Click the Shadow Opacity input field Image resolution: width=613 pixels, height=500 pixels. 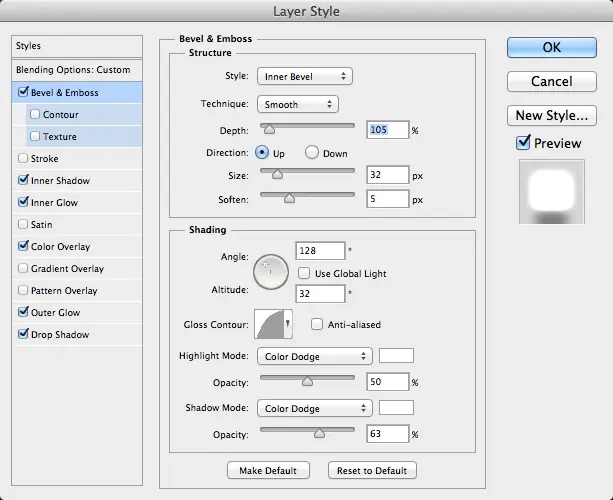[x=388, y=434]
